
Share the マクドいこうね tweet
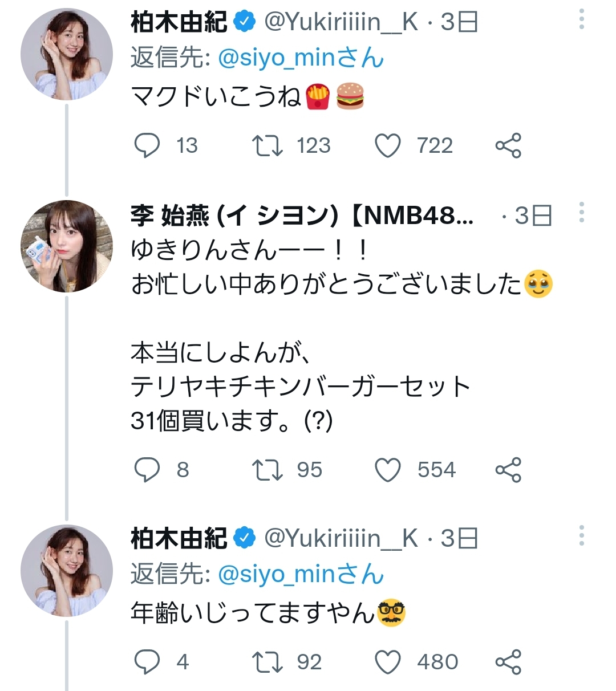click(x=508, y=146)
